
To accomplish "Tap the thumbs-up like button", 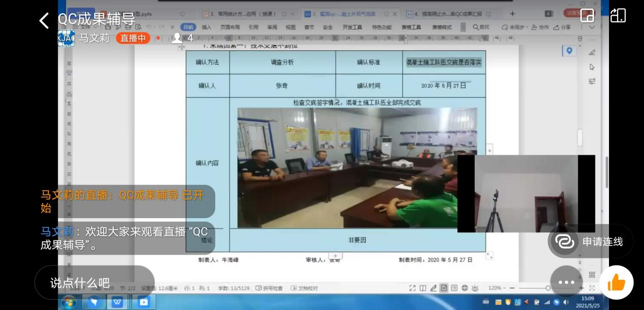I will (x=616, y=283).
